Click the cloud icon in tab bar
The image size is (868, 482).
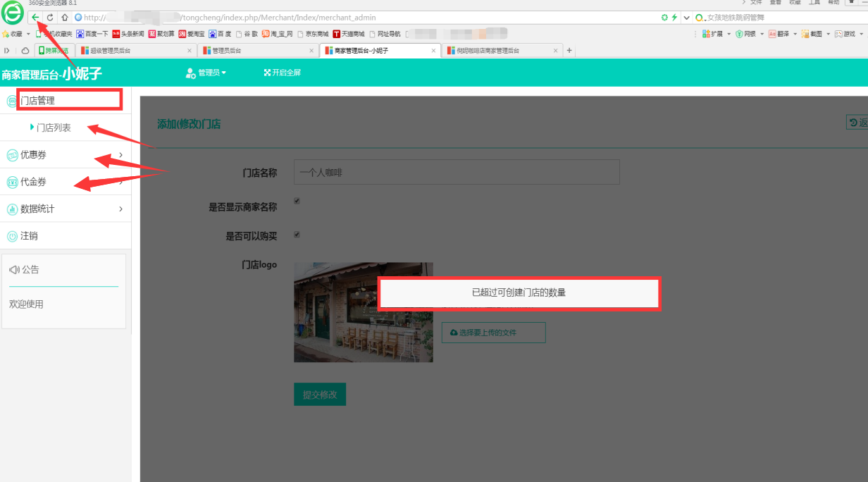[x=25, y=51]
